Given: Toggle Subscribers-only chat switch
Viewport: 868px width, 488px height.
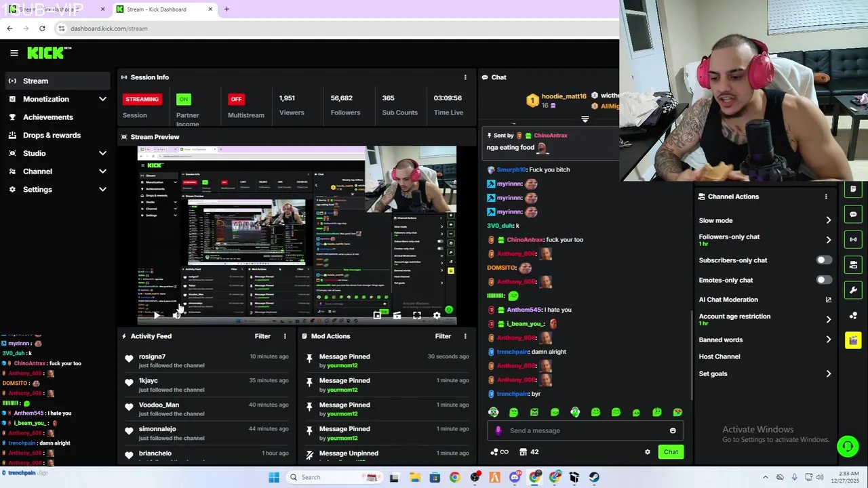Looking at the screenshot, I should pos(824,260).
